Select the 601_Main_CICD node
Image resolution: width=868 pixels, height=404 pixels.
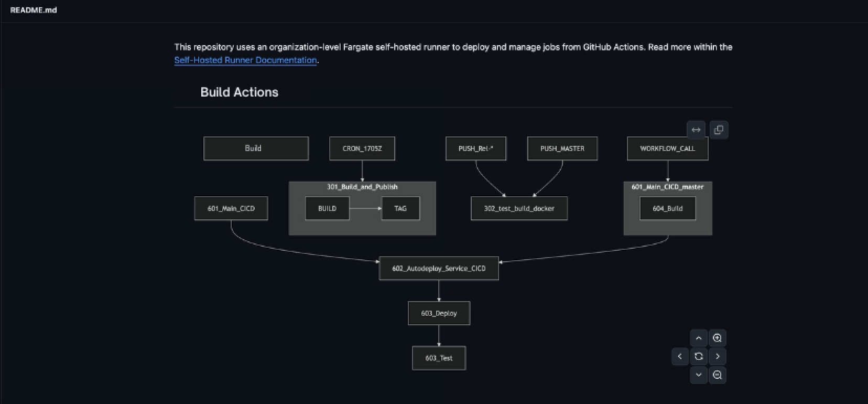pyautogui.click(x=231, y=208)
